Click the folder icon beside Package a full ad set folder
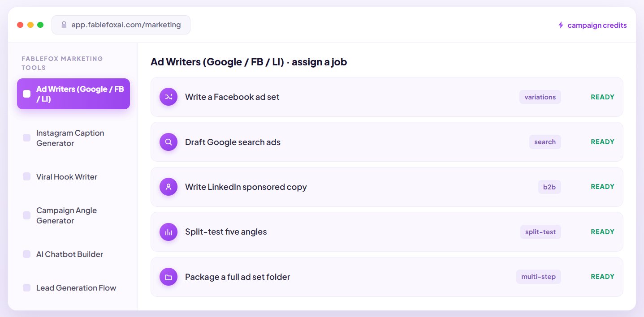The width and height of the screenshot is (644, 317). tap(169, 277)
